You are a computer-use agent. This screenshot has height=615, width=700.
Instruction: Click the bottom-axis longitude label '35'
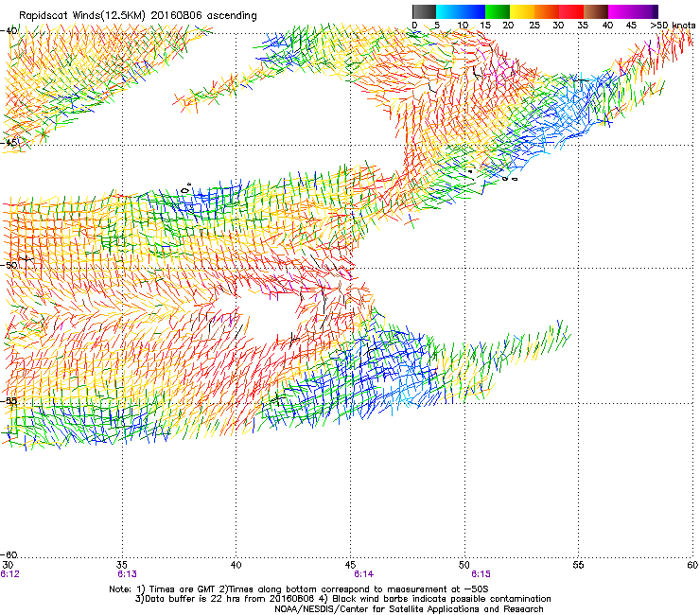coord(122,565)
